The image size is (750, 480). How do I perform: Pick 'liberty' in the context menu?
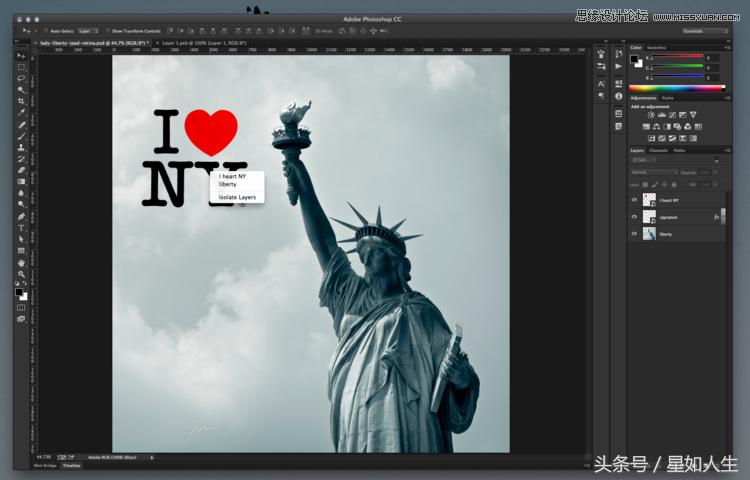click(x=229, y=185)
